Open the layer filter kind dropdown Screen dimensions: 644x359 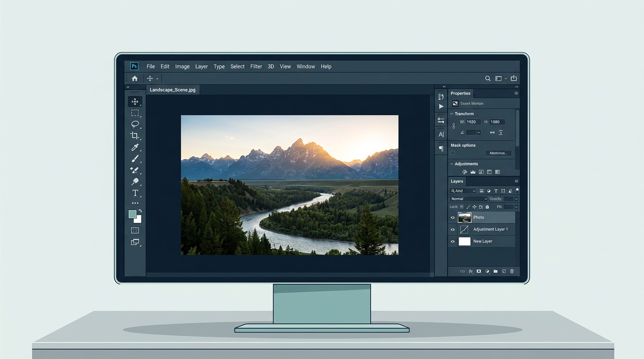[x=463, y=191]
